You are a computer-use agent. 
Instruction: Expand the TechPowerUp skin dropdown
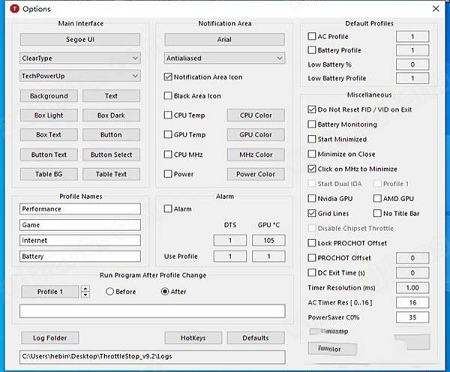(80, 76)
